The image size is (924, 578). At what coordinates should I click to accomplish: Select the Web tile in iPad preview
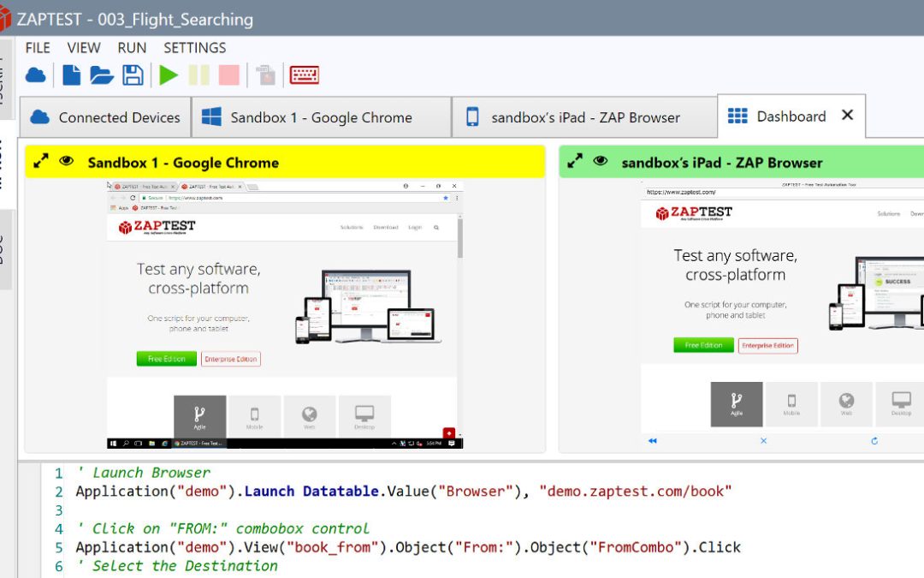point(846,404)
